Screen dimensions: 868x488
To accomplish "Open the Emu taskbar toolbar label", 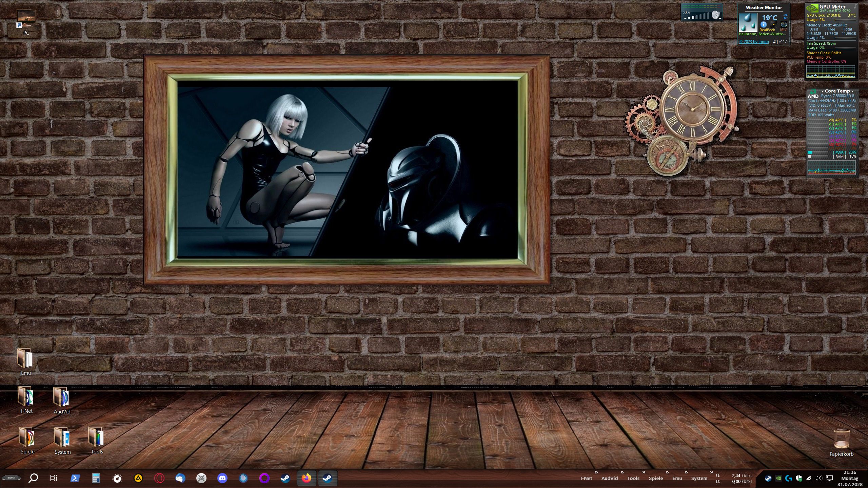I will [x=677, y=478].
